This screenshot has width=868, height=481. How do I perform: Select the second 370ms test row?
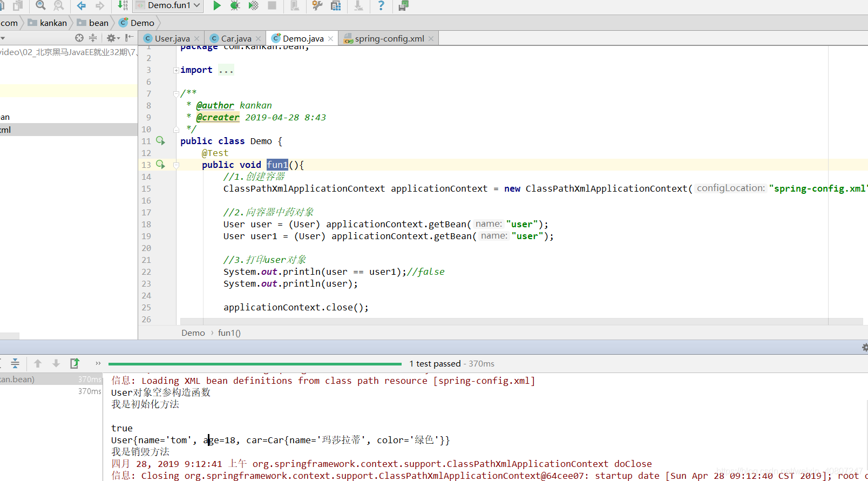tap(51, 391)
